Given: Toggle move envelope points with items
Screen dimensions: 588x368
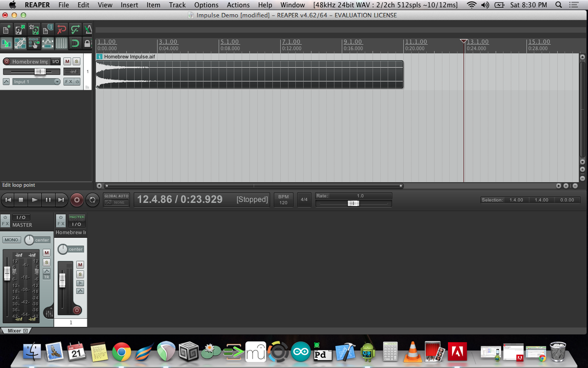Looking at the screenshot, I should click(48, 43).
